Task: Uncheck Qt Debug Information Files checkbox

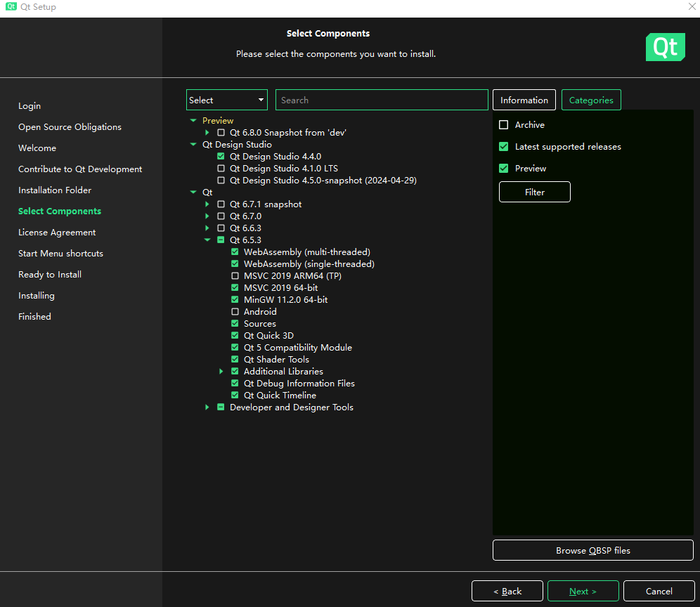Action: [235, 384]
